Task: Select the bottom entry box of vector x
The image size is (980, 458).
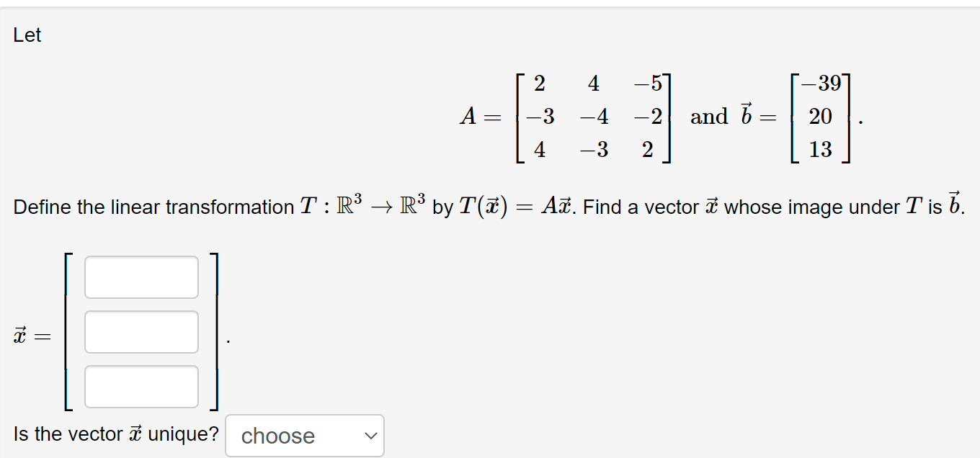Action: pos(141,387)
